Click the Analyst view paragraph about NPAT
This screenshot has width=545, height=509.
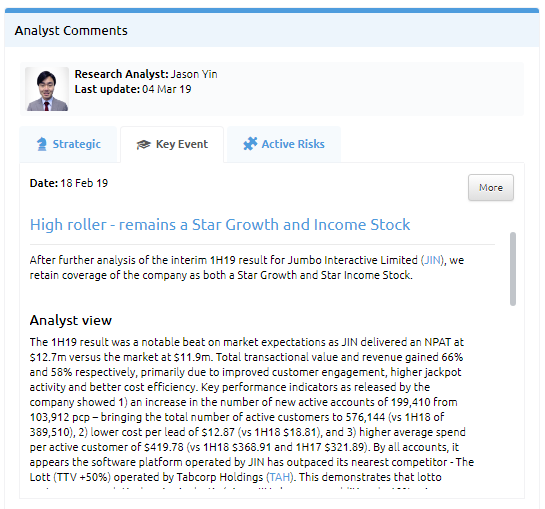click(252, 410)
